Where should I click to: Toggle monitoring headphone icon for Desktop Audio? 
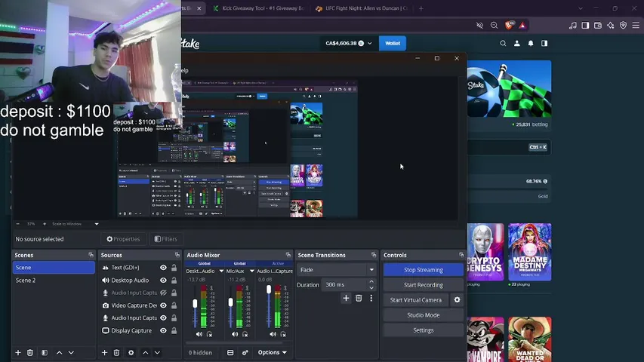(x=209, y=334)
